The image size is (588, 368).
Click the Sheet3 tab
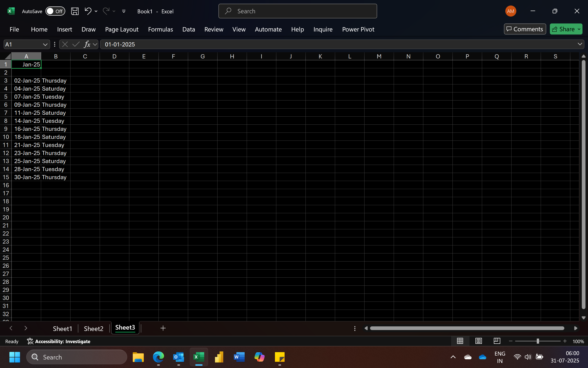click(125, 328)
